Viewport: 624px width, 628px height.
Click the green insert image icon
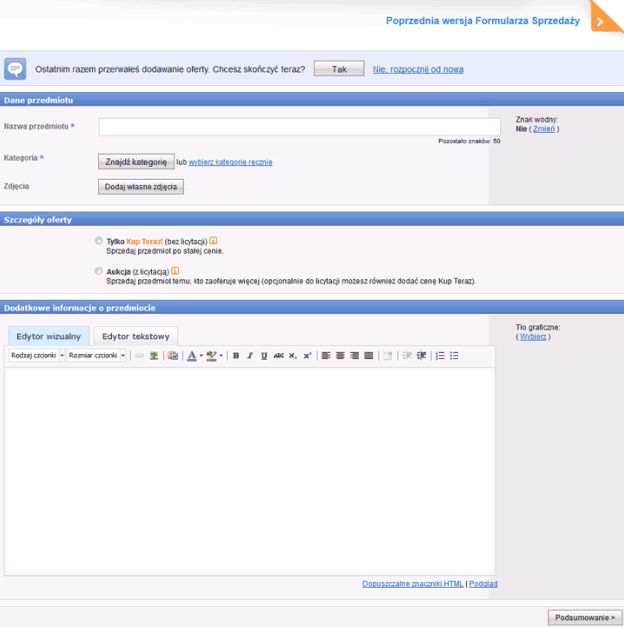tap(154, 356)
